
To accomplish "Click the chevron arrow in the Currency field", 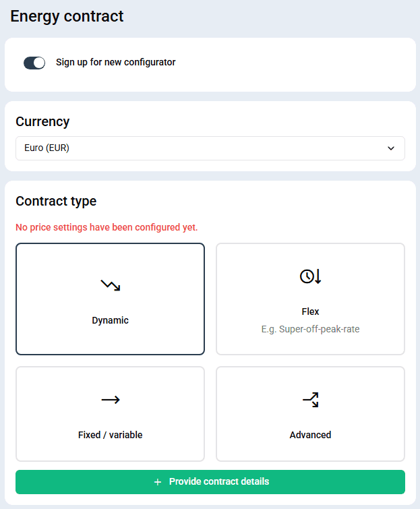I will click(391, 148).
